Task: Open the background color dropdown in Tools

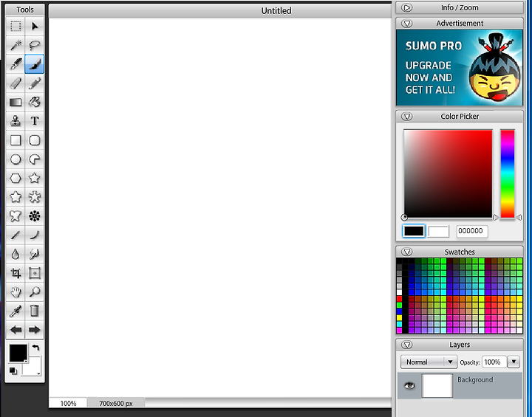Action: (38, 373)
